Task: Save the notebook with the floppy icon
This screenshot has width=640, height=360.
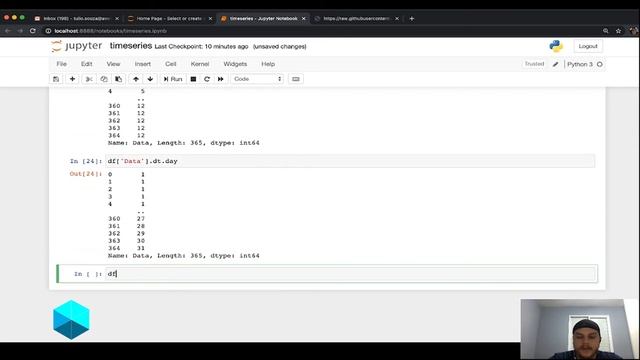Action: [x=56, y=79]
